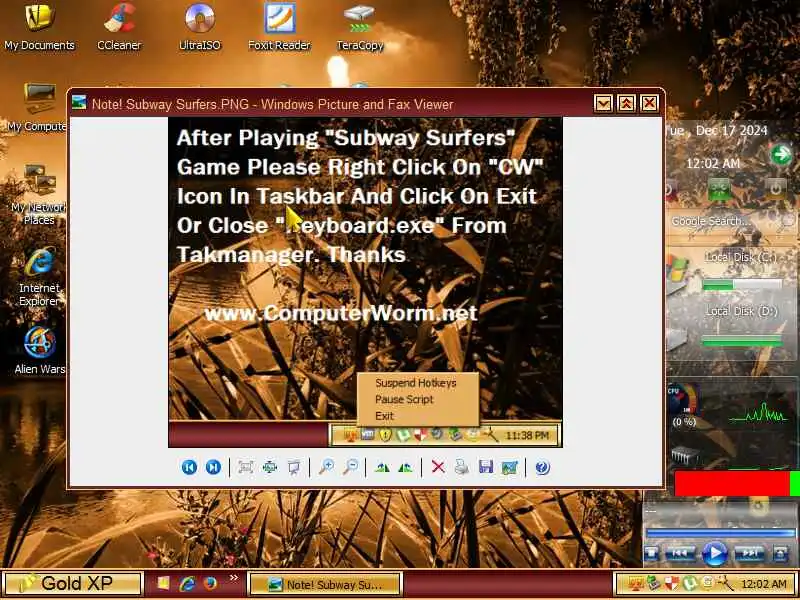The height and width of the screenshot is (600, 800).
Task: Click the eject button on the media player
Action: (781, 553)
